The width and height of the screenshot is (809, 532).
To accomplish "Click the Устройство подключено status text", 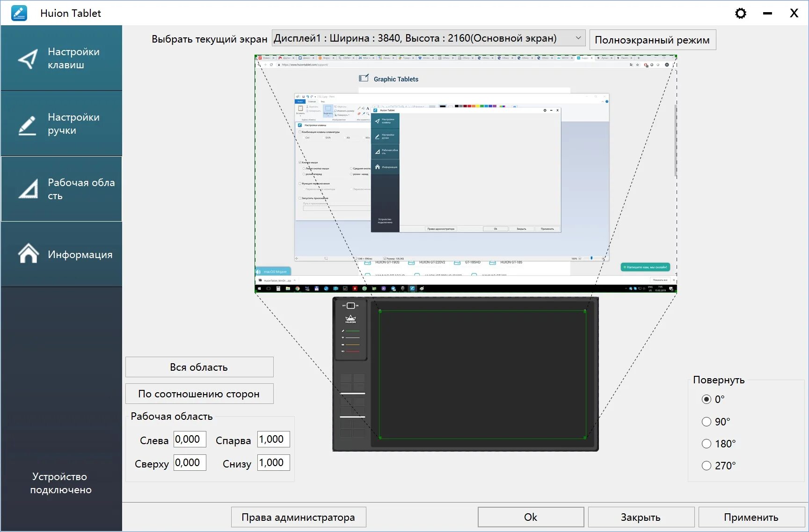I will coord(61,483).
